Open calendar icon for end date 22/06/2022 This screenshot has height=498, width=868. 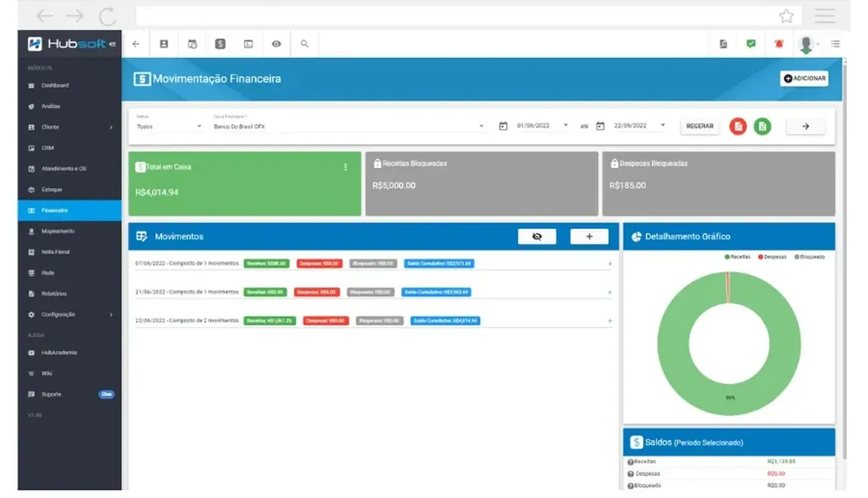click(600, 126)
